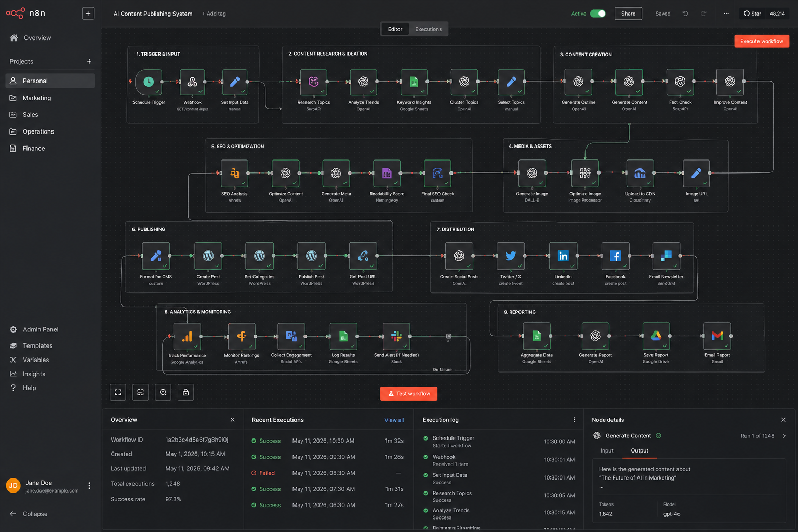This screenshot has width=798, height=532.
Task: Select the Save Report Google Drive node
Action: [x=656, y=336]
